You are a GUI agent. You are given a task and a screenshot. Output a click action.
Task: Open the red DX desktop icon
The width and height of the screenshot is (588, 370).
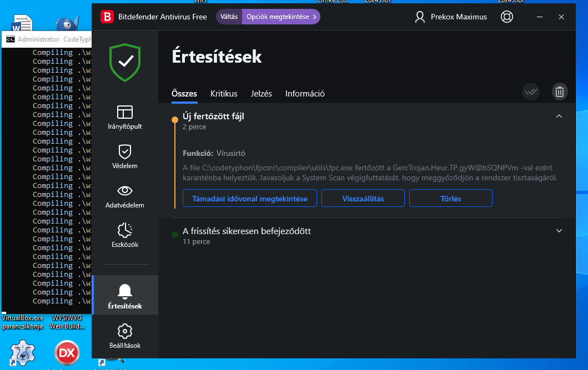tap(67, 353)
